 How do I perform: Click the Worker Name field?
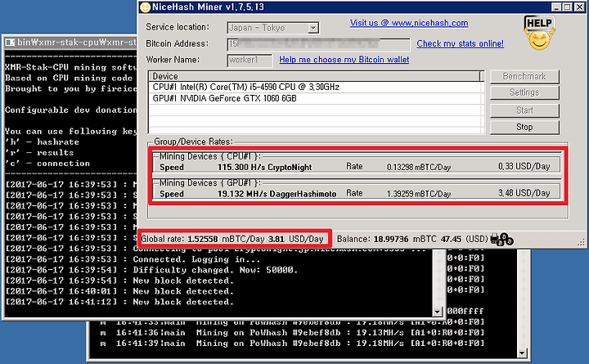tap(250, 60)
